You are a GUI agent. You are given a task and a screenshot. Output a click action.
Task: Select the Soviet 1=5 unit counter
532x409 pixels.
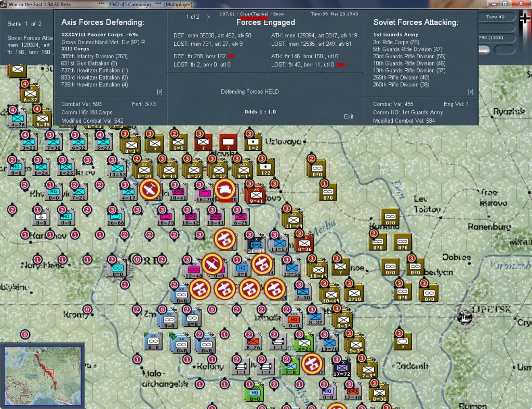pyautogui.click(x=179, y=142)
